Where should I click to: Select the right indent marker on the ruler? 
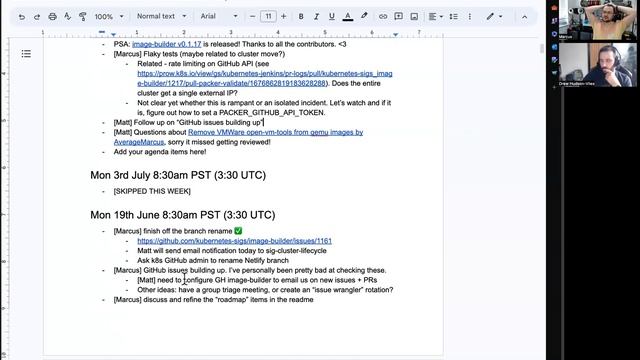click(396, 35)
